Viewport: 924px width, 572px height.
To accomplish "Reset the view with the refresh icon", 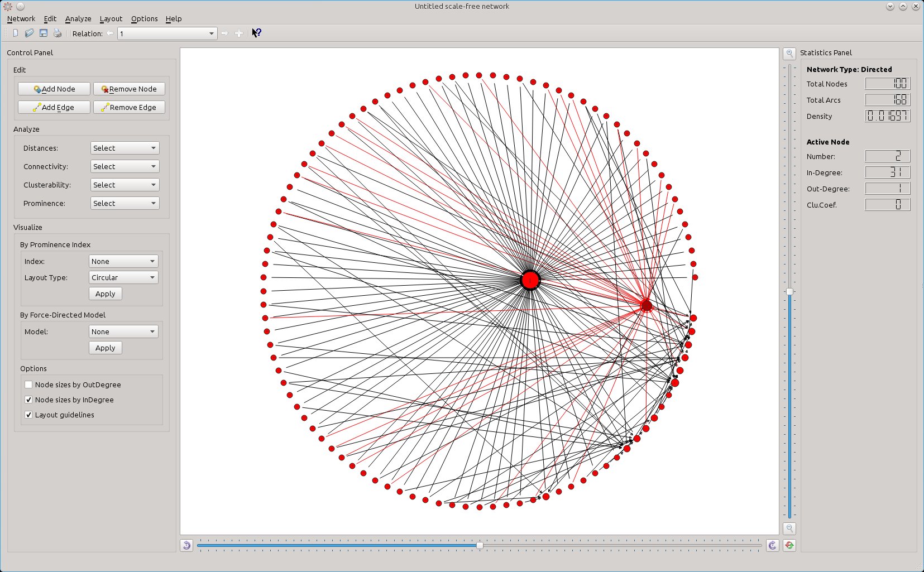I will click(x=789, y=545).
